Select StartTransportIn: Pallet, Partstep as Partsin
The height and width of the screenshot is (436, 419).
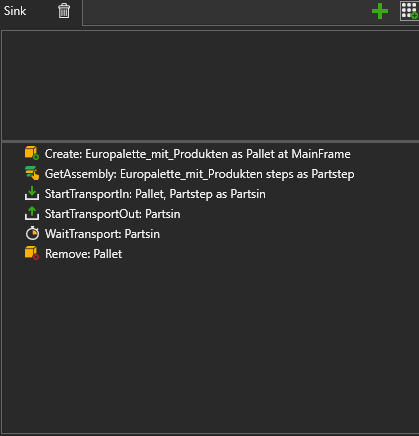[155, 194]
